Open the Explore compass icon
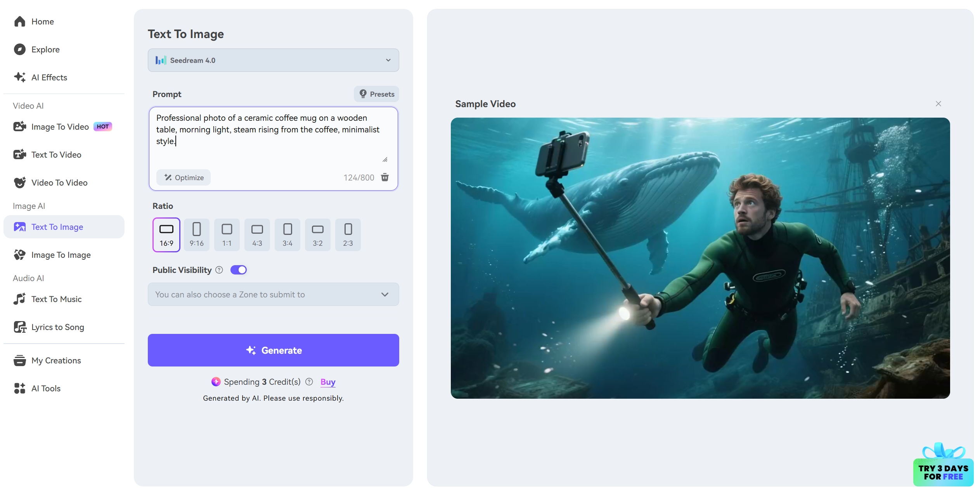 coord(19,49)
